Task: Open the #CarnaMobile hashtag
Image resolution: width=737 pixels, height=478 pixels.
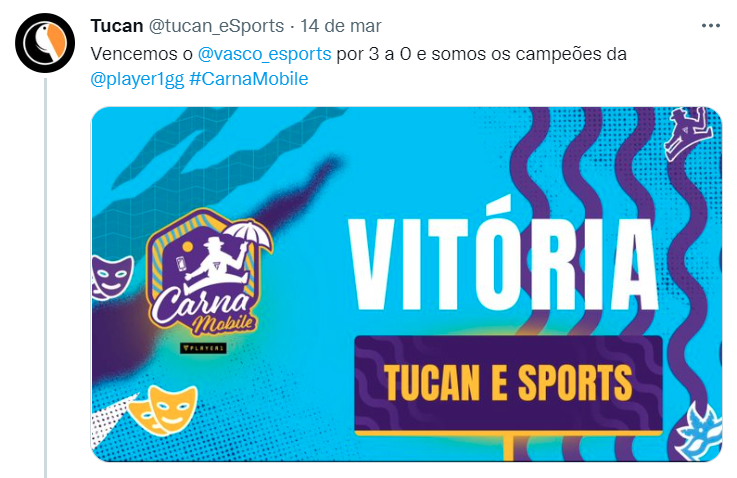Action: pos(249,79)
